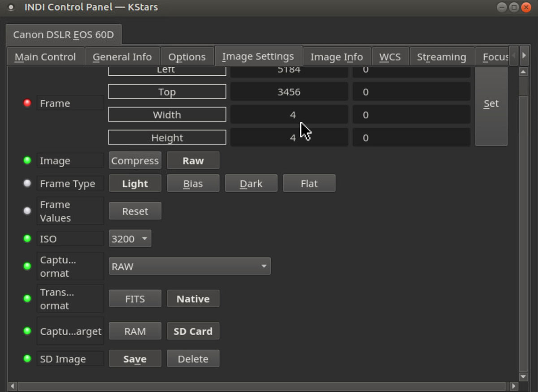Open the RAW capture format dropdown
Viewport: 538px width, 392px height.
tap(190, 267)
